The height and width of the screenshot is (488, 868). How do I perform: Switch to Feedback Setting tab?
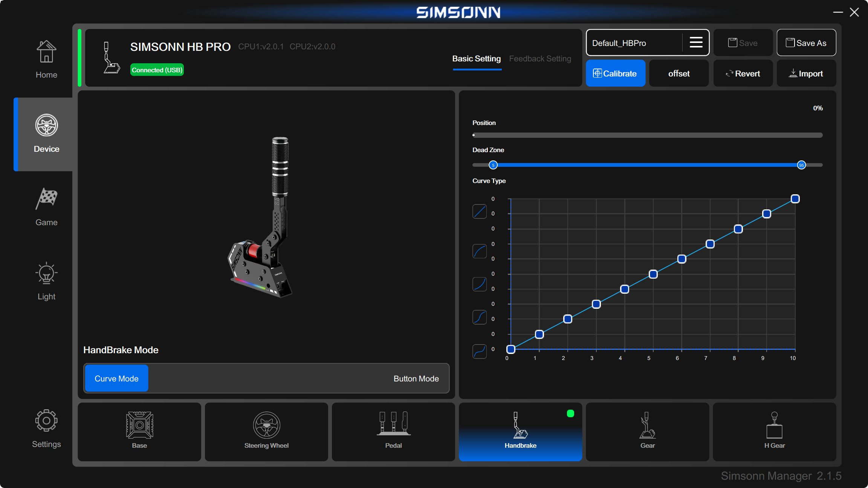[x=540, y=59]
